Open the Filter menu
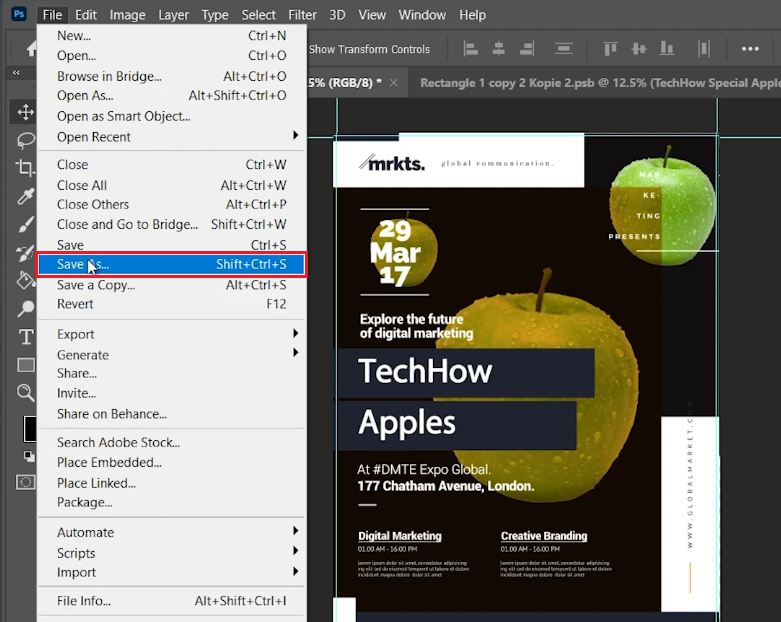Image resolution: width=781 pixels, height=622 pixels. click(302, 15)
